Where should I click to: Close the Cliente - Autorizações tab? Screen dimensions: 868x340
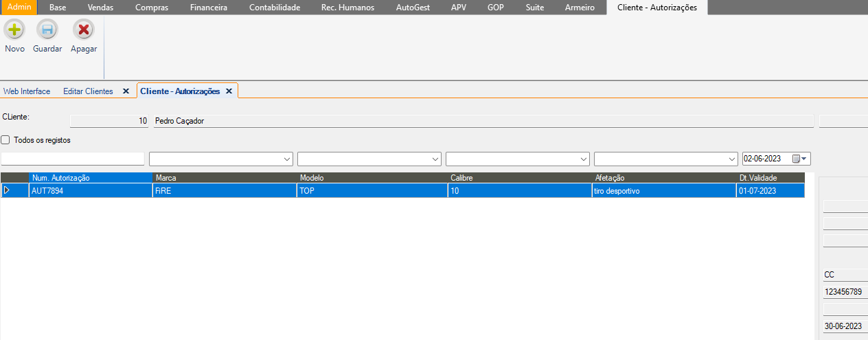pos(229,91)
